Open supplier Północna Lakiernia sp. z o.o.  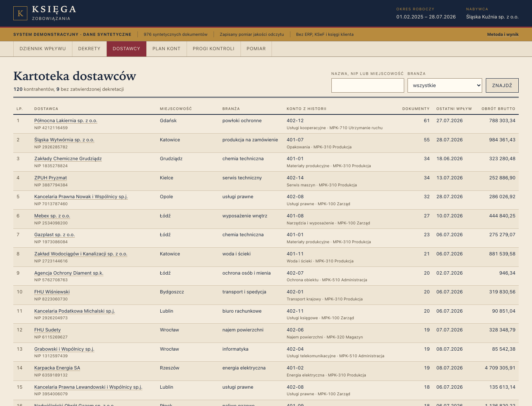66,121
